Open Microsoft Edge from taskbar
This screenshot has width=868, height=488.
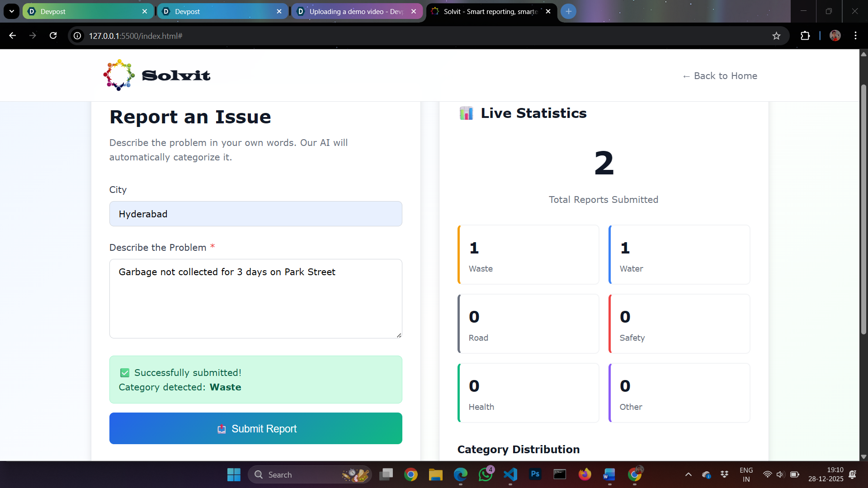(x=461, y=474)
